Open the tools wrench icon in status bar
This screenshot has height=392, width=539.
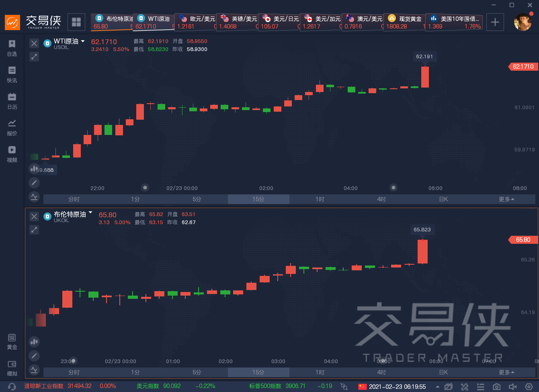tap(465, 386)
